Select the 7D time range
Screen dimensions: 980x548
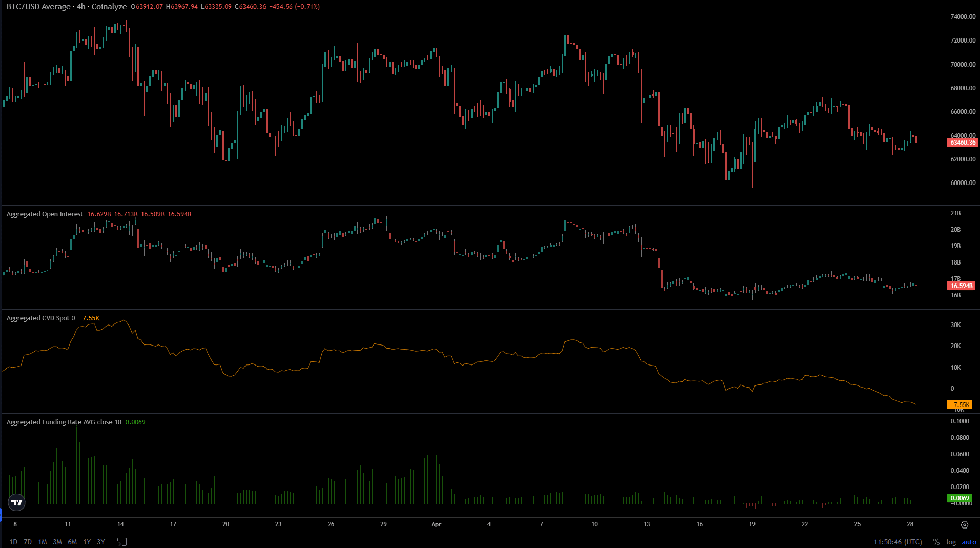tap(28, 542)
